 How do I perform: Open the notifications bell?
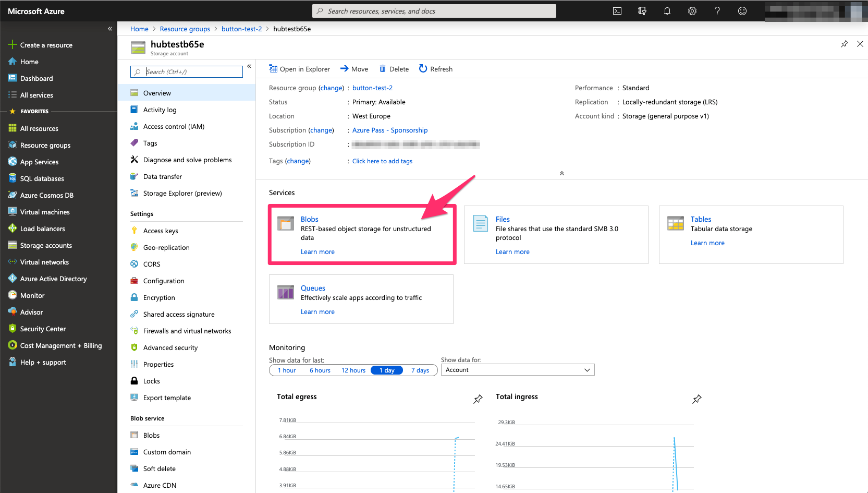[667, 11]
